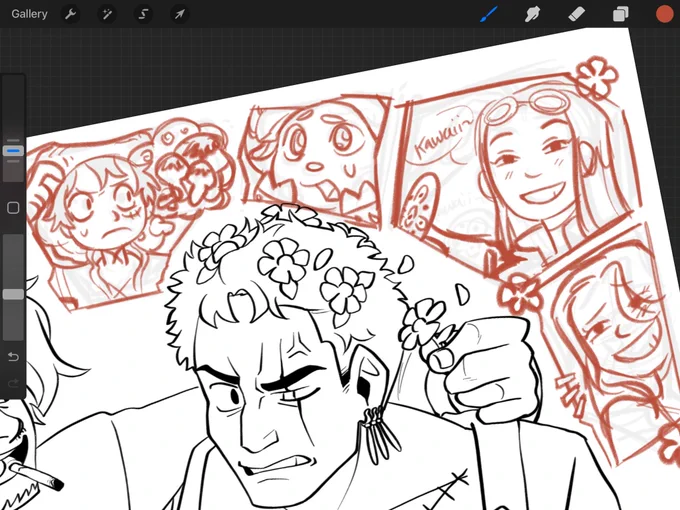This screenshot has width=680, height=510.
Task: Redo the last undone stroke
Action: tap(13, 383)
